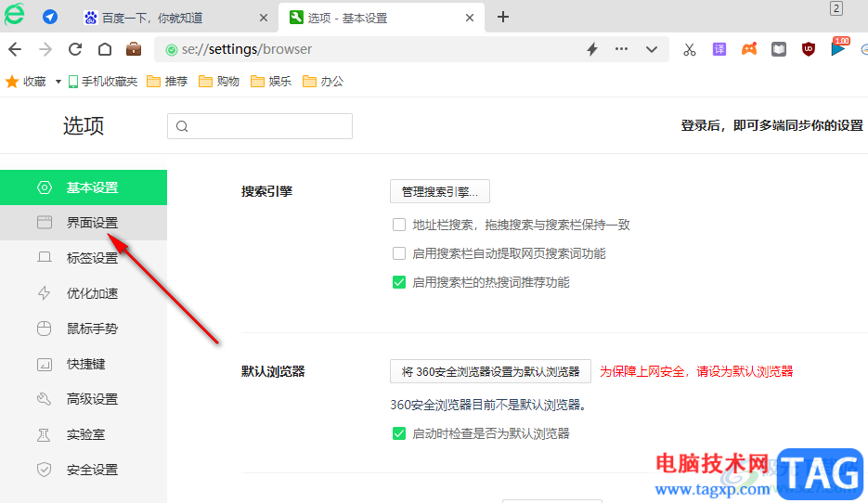Open the purple translate extension
This screenshot has height=503, width=868.
tap(719, 49)
